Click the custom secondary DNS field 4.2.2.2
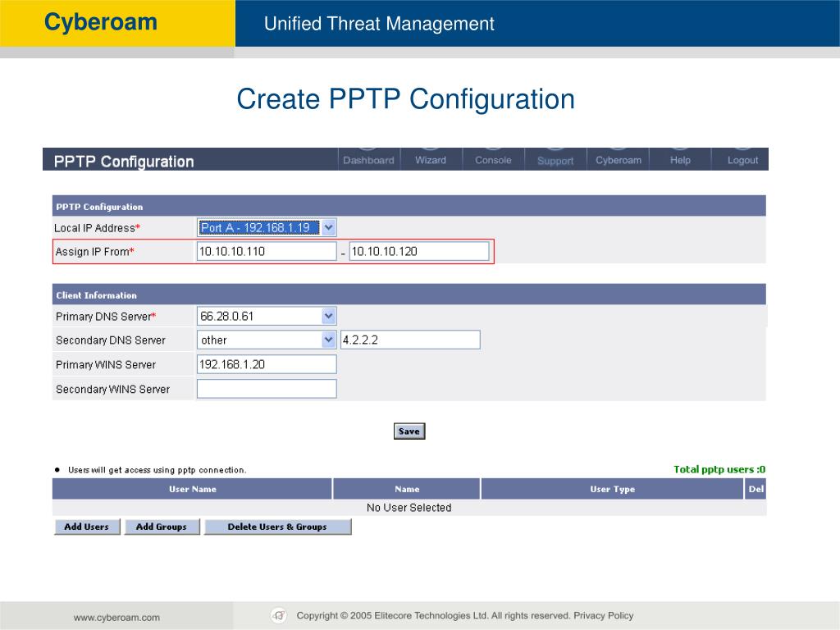 click(x=410, y=340)
